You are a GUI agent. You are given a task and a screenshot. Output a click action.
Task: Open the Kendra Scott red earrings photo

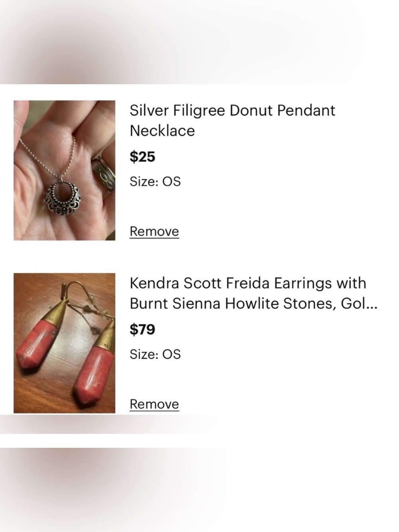click(x=64, y=343)
